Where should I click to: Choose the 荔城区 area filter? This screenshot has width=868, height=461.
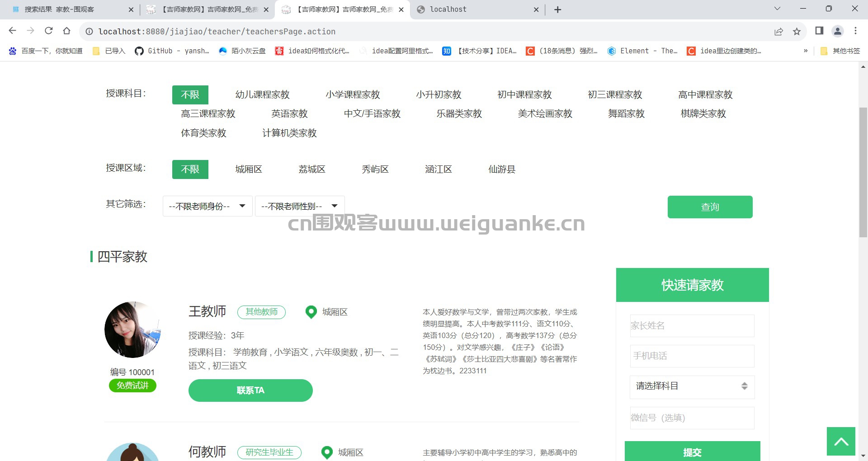(x=312, y=169)
